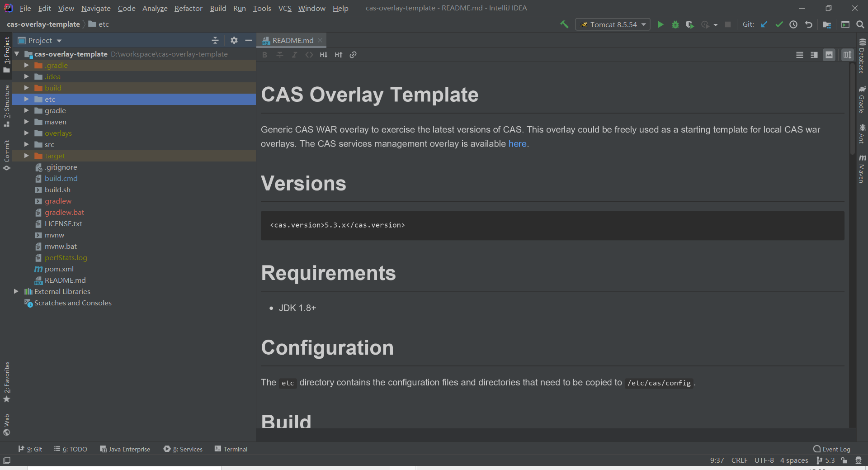Switch to editor and preview split view

click(814, 55)
